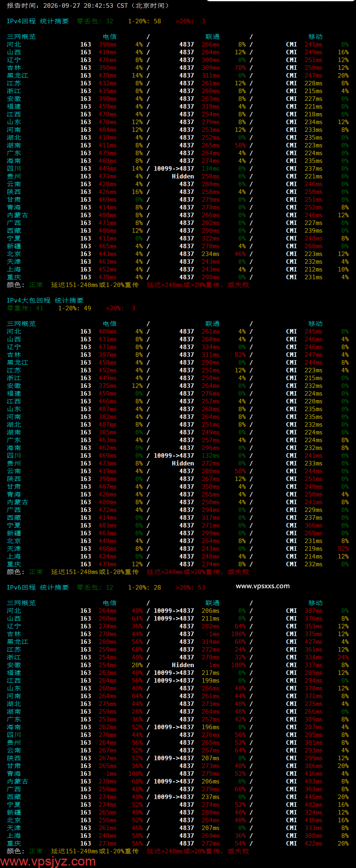This screenshot has height=868, width=356.
Task: Click 397ms telecom latency for 吉林
Action: [x=107, y=355]
